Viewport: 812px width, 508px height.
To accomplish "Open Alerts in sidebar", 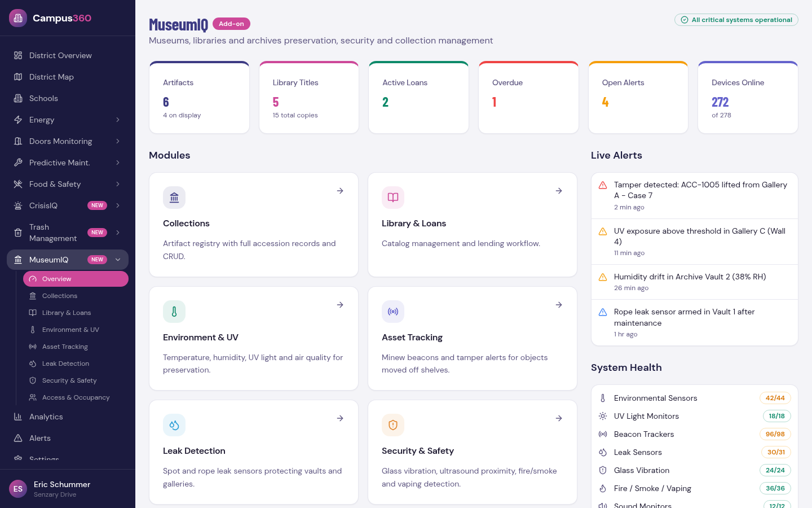I will 68,438.
